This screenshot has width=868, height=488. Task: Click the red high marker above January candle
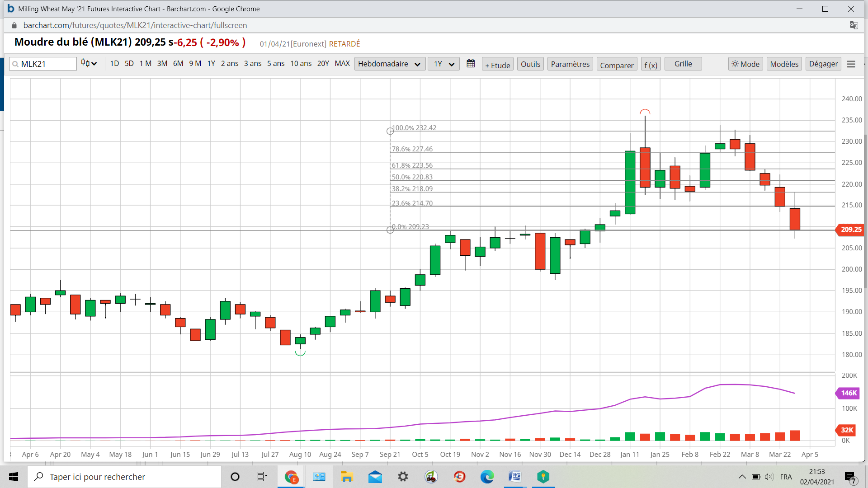645,112
